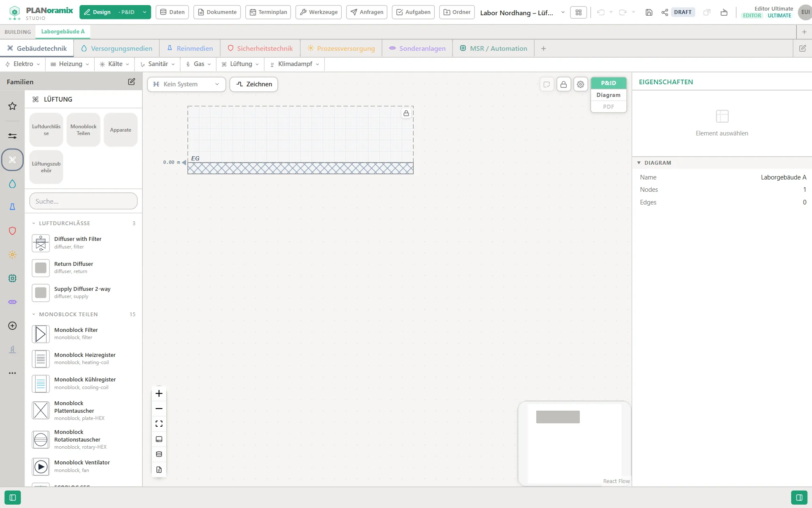Switch view mode to P&ID
812x508 pixels.
point(609,83)
